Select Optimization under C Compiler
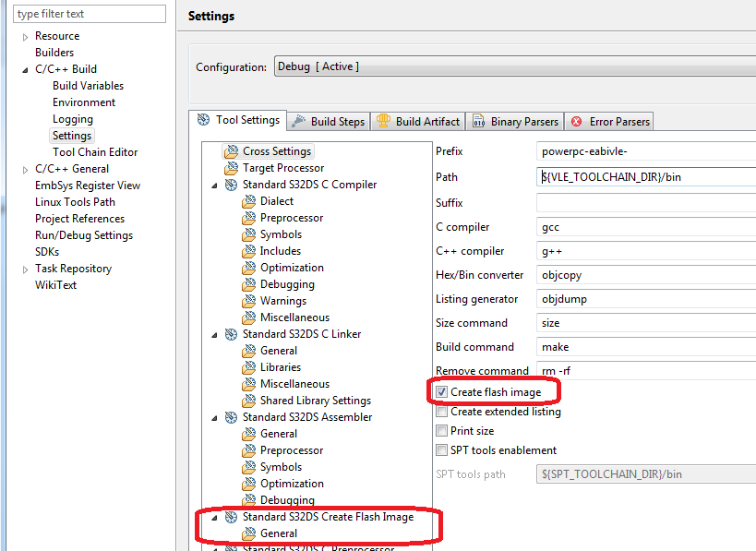756x551 pixels. tap(292, 268)
